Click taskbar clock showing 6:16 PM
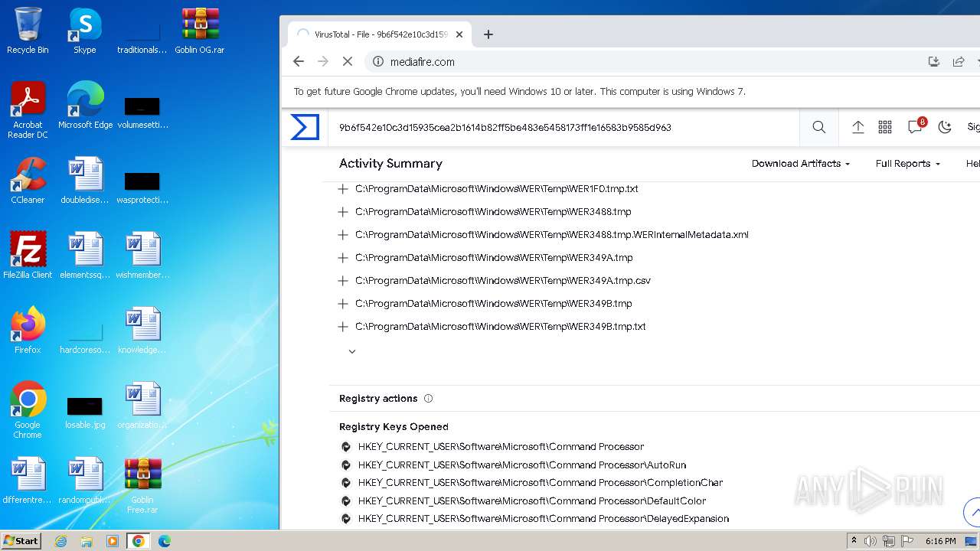Viewport: 980px width, 551px height. click(x=940, y=541)
